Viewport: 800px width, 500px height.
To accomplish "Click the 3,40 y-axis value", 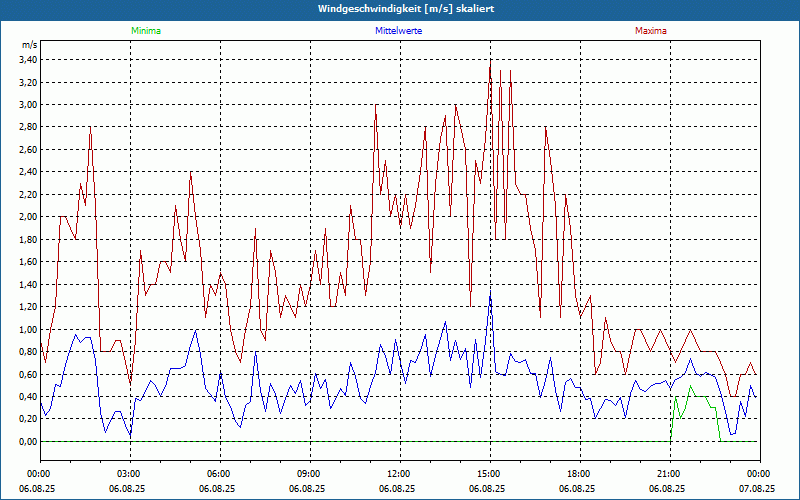I will point(28,60).
